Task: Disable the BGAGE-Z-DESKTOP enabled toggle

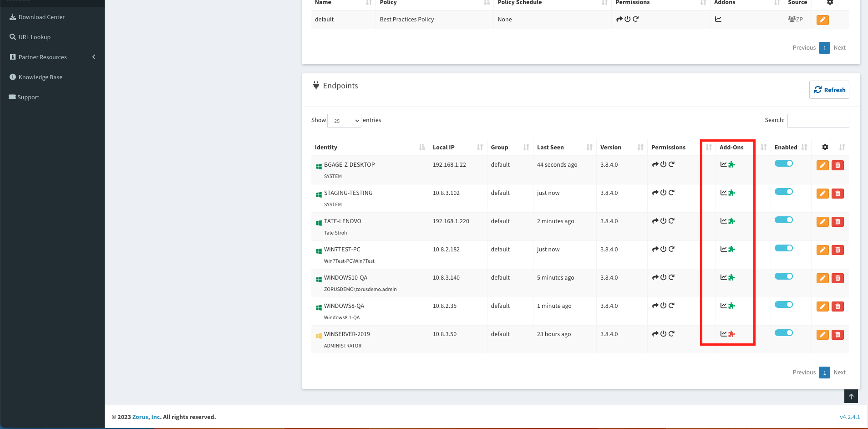Action: tap(783, 163)
